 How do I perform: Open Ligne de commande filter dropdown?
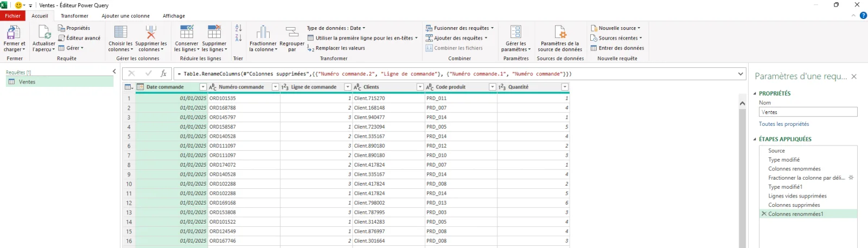pos(348,87)
